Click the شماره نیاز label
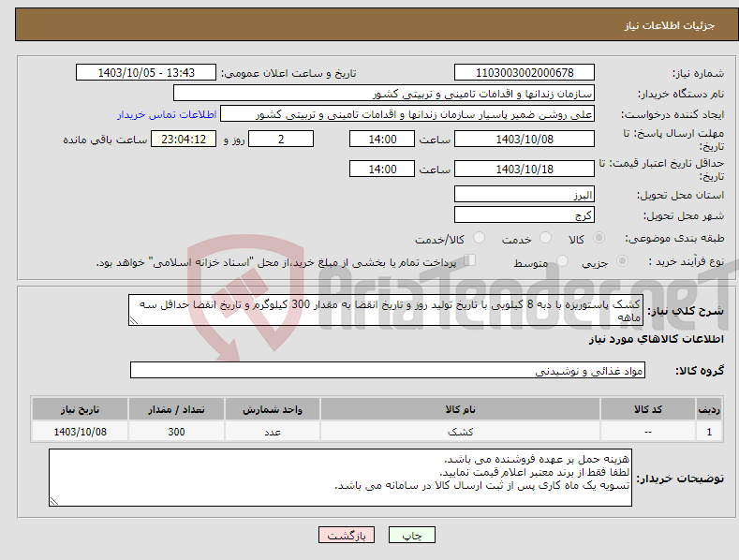 [x=698, y=73]
